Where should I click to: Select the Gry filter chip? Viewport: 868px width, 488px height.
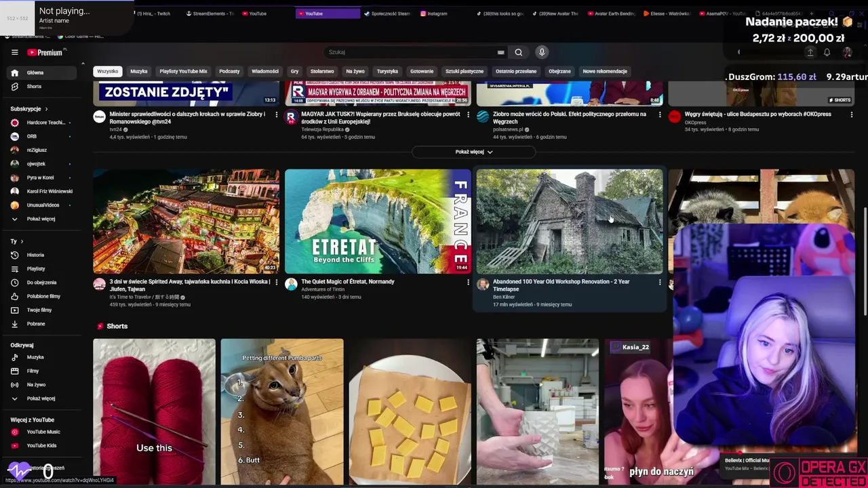(294, 71)
